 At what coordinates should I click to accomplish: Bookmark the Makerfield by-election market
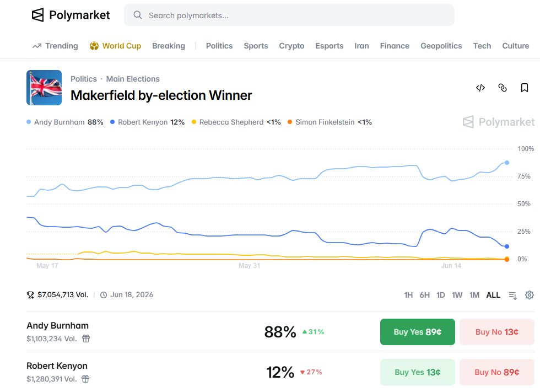pos(524,88)
